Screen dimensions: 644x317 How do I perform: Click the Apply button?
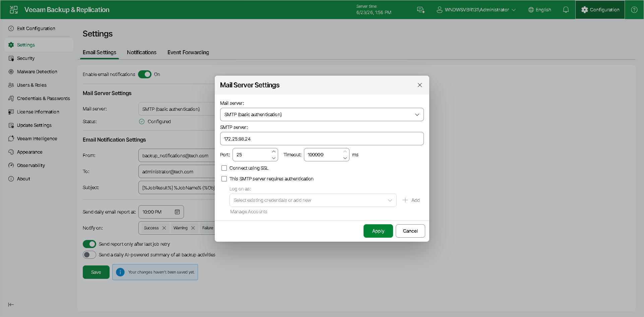(378, 231)
